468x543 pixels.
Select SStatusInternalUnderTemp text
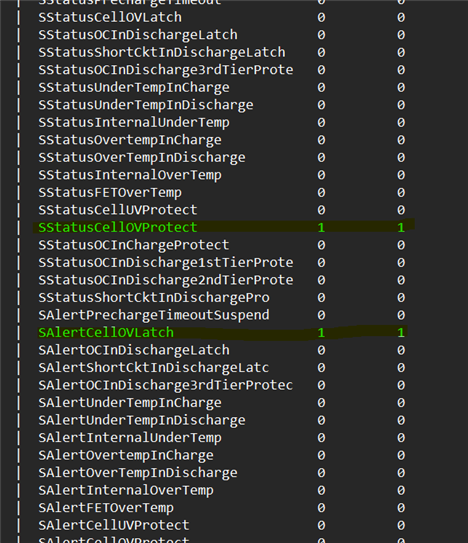coord(134,123)
